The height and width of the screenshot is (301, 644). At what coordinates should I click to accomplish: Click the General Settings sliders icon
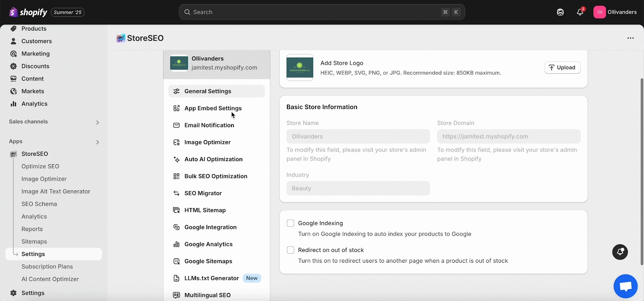176,91
